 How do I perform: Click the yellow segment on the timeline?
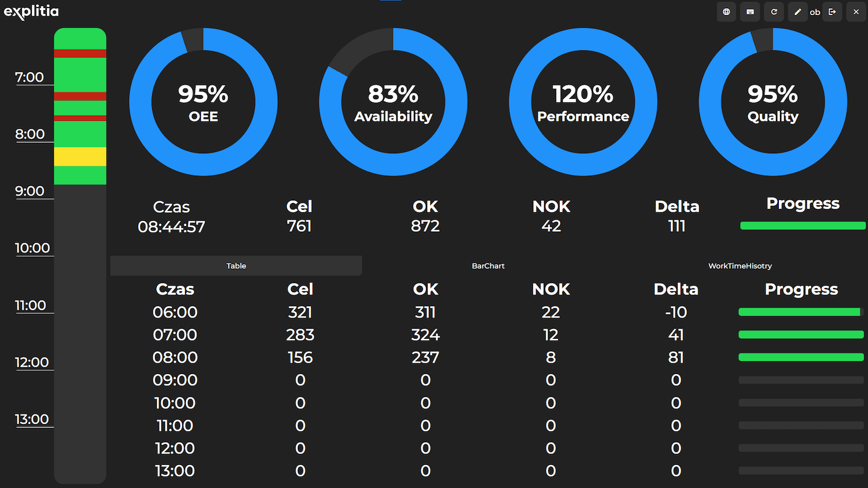click(80, 157)
